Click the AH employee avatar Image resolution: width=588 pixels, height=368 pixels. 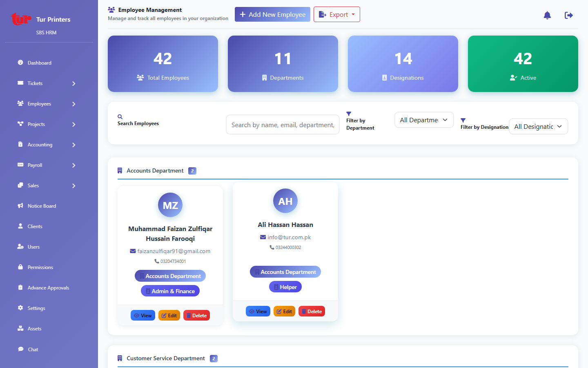(285, 201)
